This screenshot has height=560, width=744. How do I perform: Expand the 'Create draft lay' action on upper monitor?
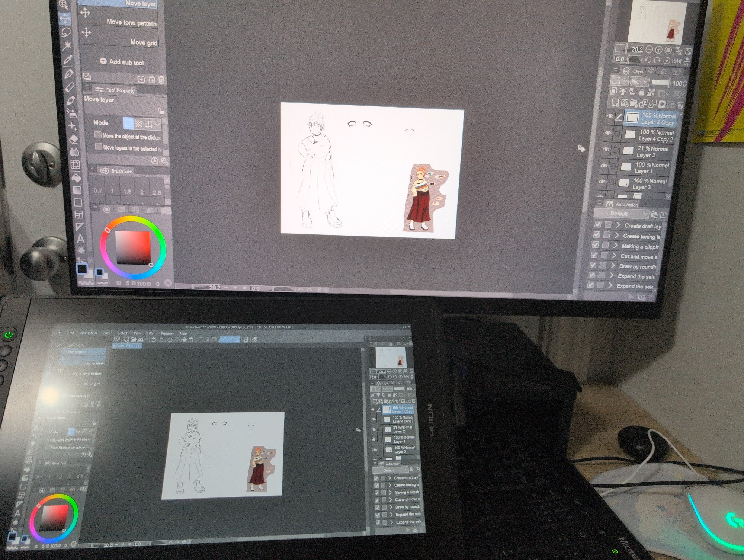click(618, 225)
